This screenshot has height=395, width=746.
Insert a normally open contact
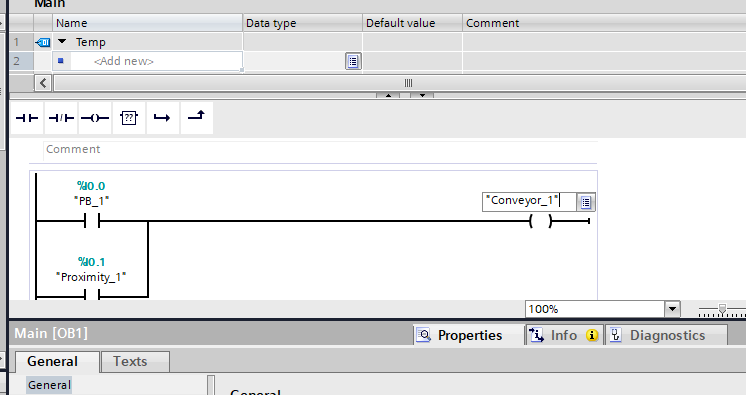point(27,118)
